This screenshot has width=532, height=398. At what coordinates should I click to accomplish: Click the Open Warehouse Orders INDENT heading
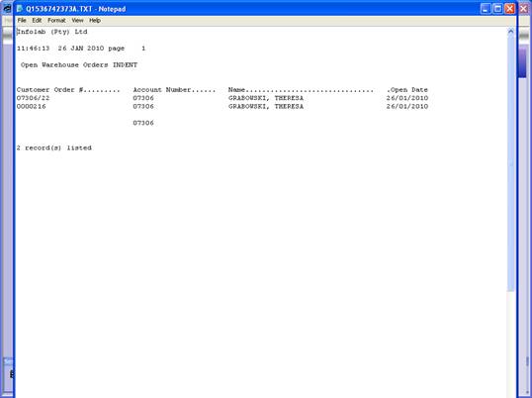[x=79, y=65]
